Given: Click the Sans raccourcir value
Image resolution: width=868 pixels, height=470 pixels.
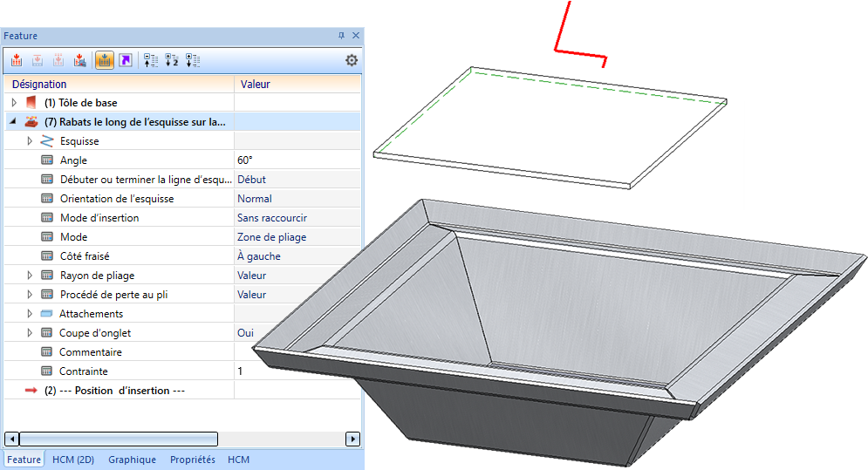Looking at the screenshot, I should 297,218.
